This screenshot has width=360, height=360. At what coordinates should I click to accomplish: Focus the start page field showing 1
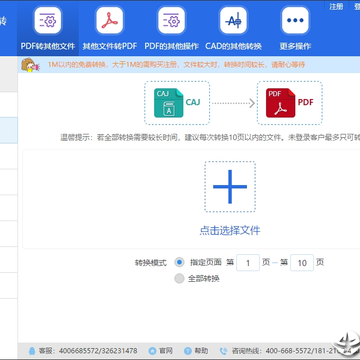point(248,263)
